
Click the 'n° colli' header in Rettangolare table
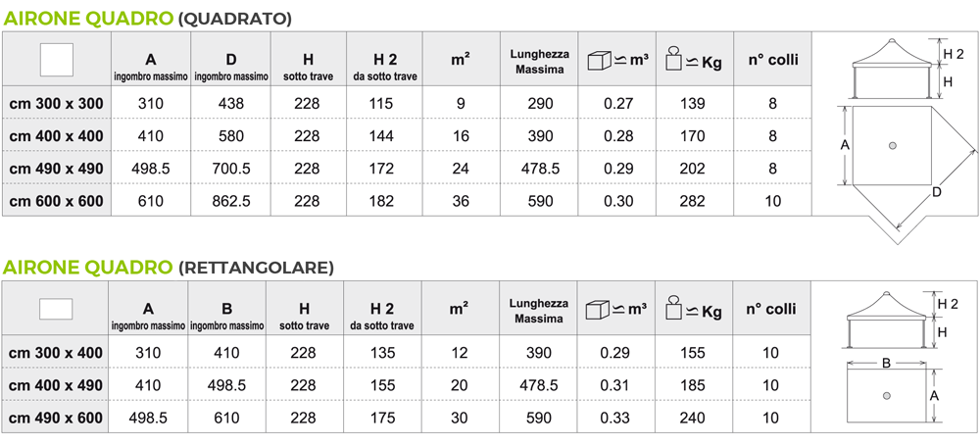pos(772,309)
